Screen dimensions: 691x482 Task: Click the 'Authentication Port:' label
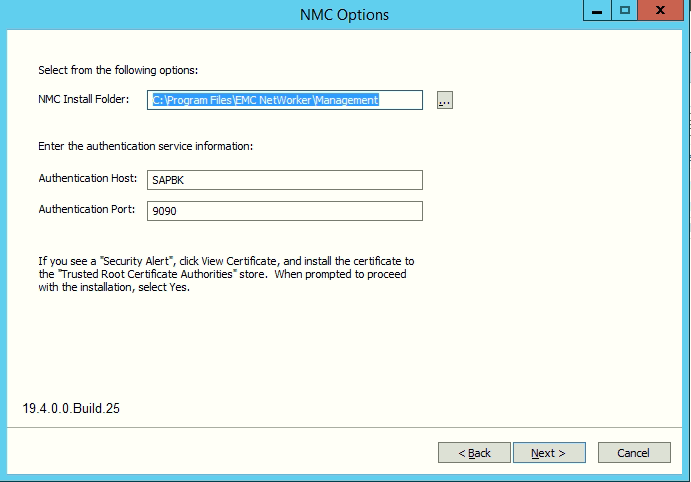87,209
